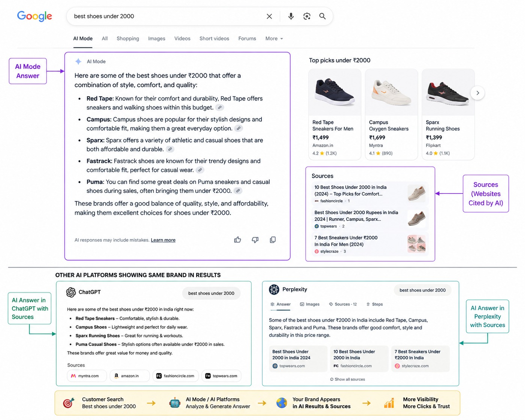
Task: Click the Amazon icon in ChatGPT sources
Action: (116, 376)
